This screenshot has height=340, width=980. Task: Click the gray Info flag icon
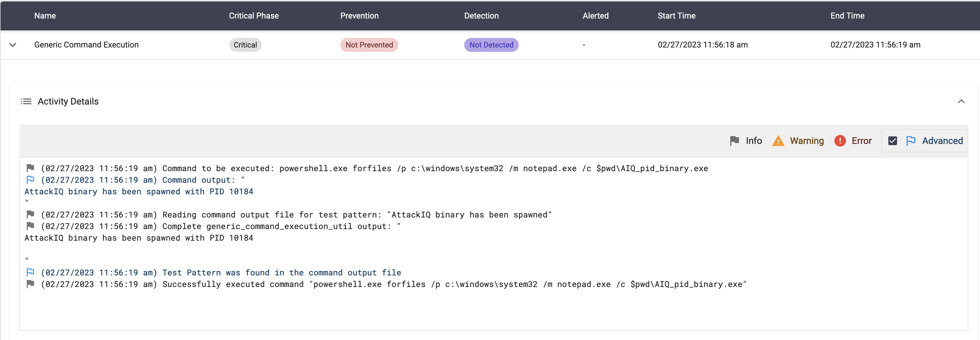(x=734, y=141)
